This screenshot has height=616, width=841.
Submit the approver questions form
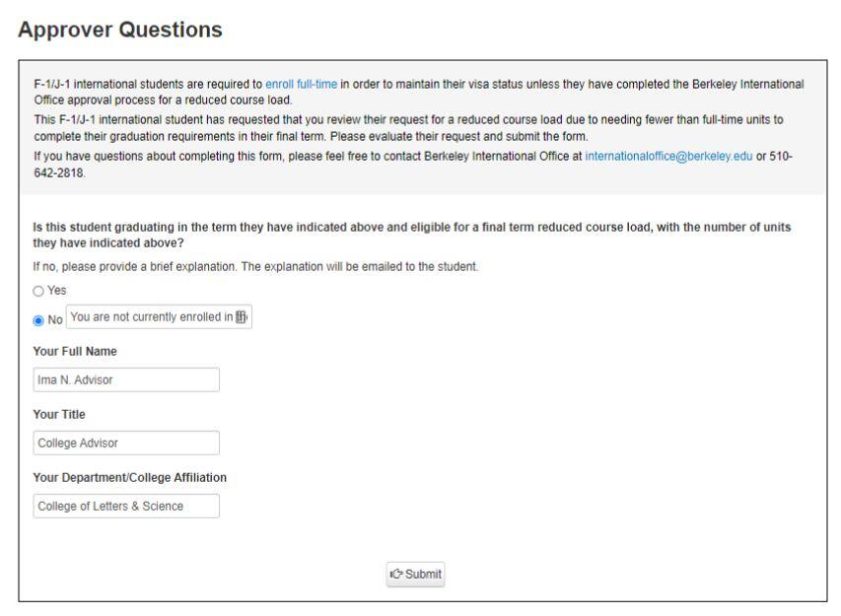(x=414, y=576)
